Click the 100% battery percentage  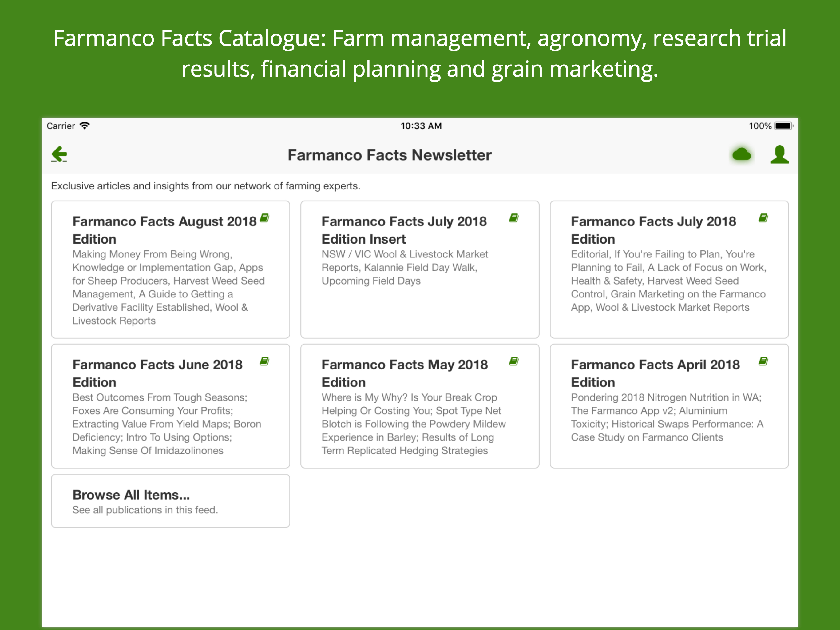pyautogui.click(x=760, y=126)
